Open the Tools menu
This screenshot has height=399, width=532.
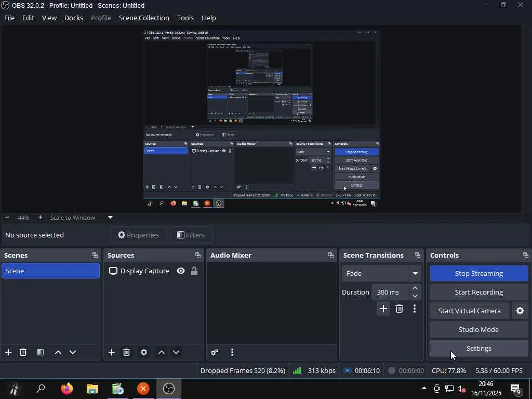(x=185, y=18)
